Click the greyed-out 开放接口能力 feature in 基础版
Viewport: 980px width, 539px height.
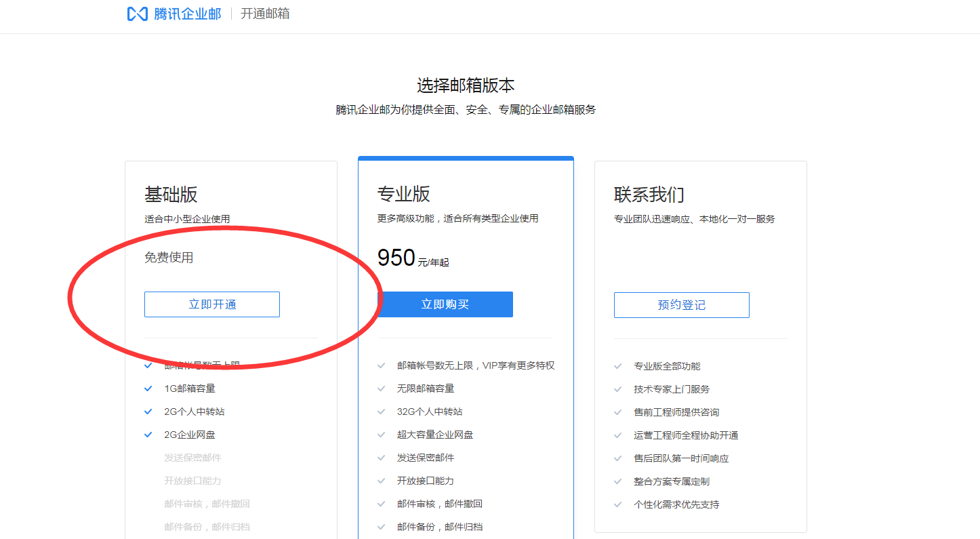(192, 481)
